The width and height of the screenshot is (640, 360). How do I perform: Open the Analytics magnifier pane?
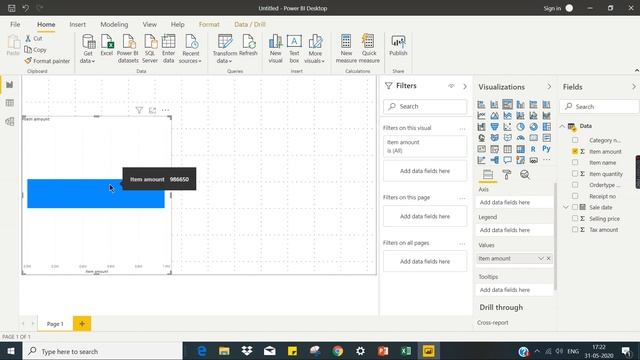[x=525, y=175]
